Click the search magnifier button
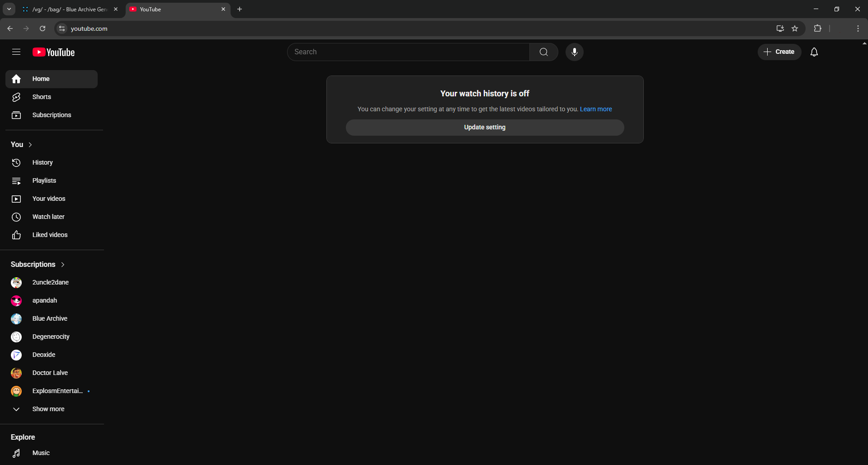 pos(544,52)
